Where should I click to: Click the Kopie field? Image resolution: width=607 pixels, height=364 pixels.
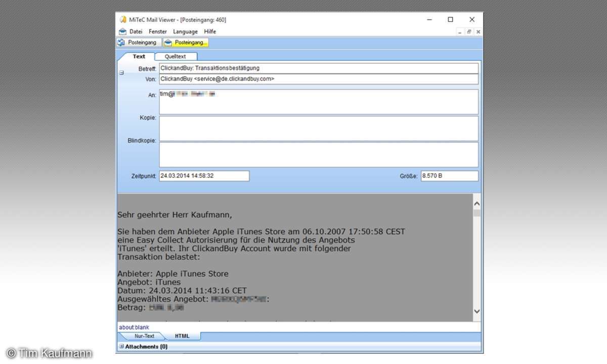pyautogui.click(x=319, y=128)
